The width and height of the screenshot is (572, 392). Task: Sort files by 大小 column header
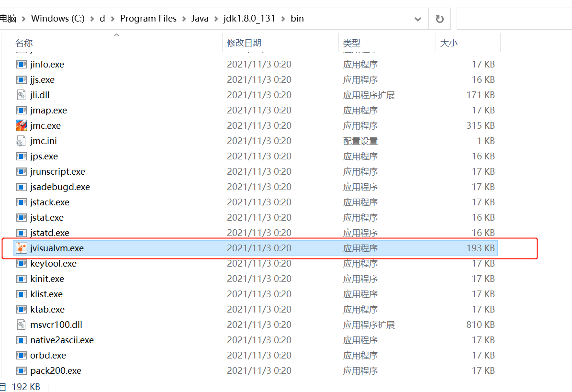(x=449, y=43)
